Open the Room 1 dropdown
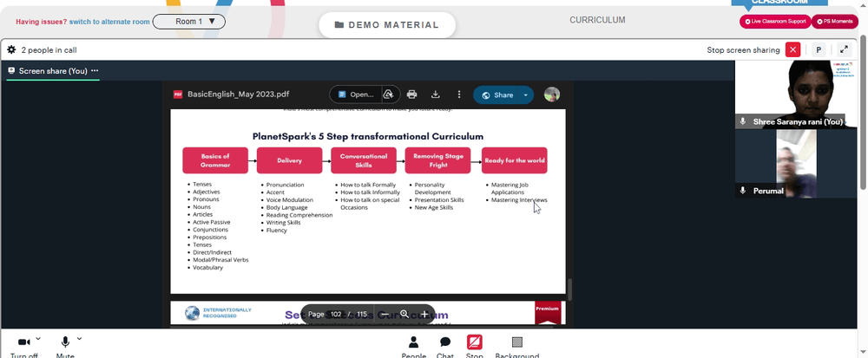Image resolution: width=868 pixels, height=358 pixels. pos(188,22)
